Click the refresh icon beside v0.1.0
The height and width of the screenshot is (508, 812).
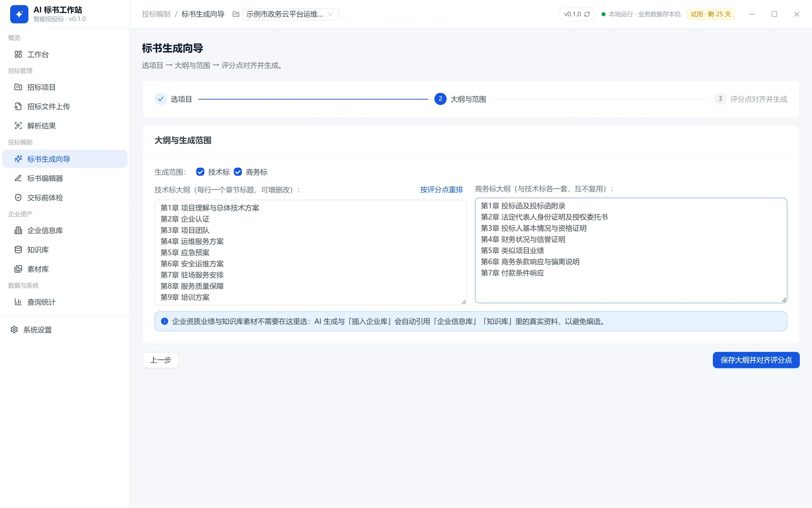point(587,14)
